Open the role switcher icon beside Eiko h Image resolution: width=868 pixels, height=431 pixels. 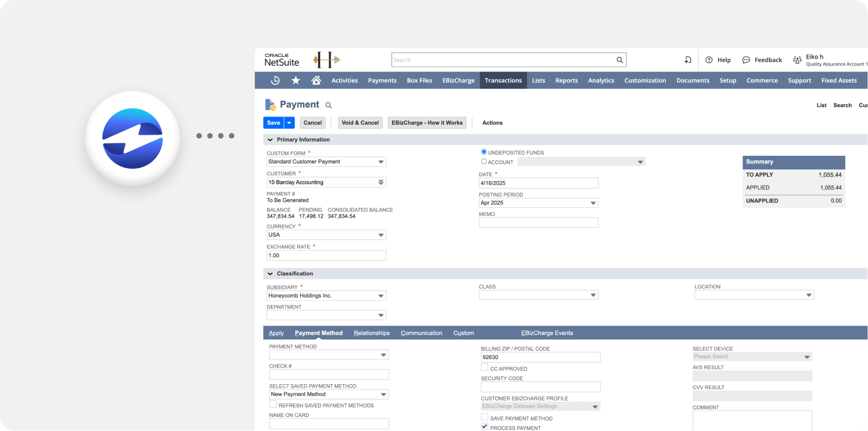click(797, 60)
